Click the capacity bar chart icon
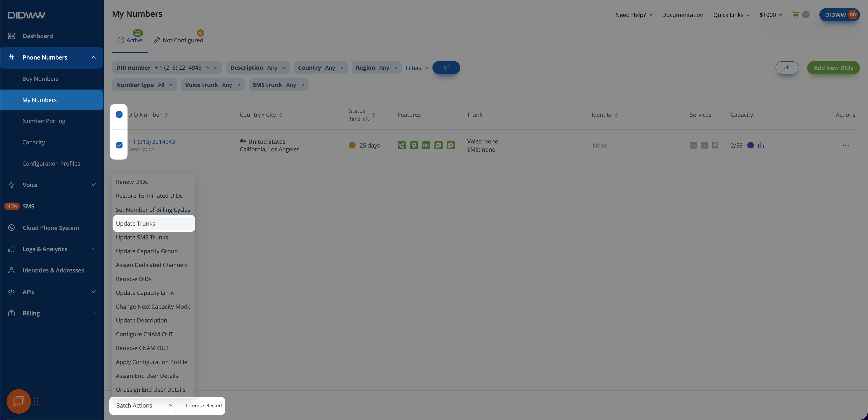This screenshot has width=868, height=420. click(x=761, y=146)
